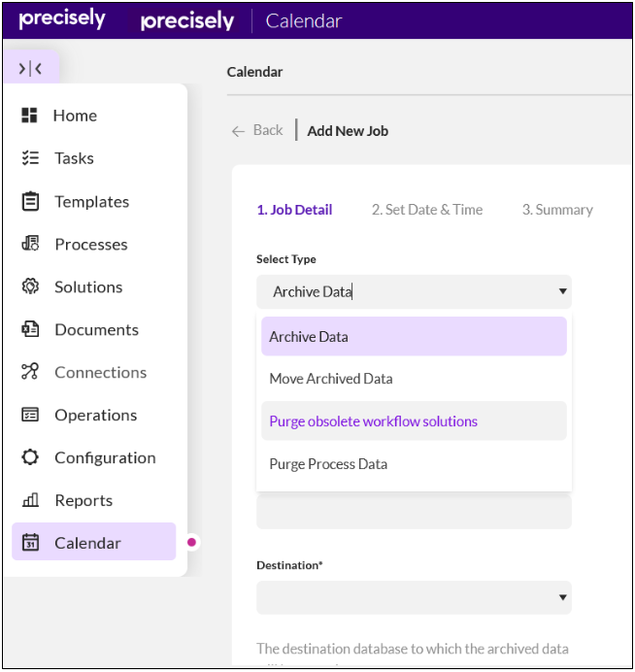Open Reports in sidebar

[x=84, y=500]
